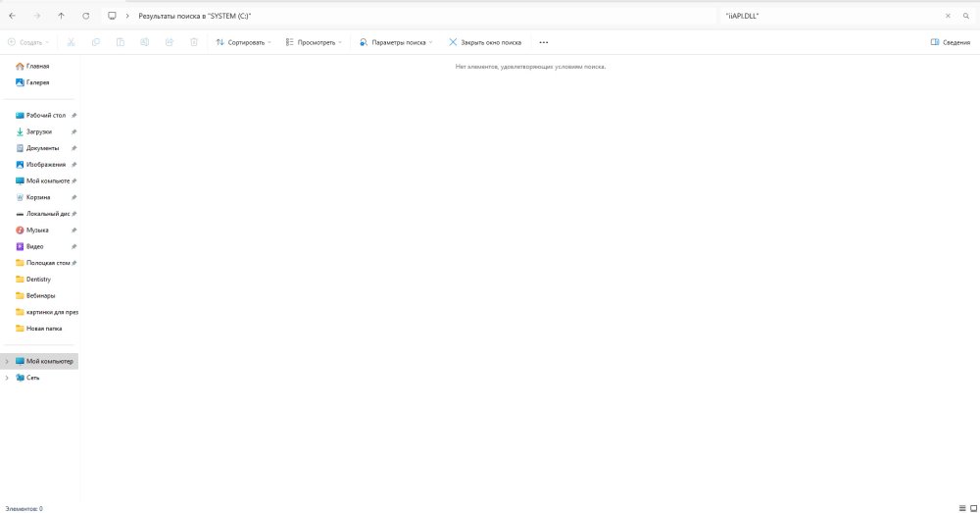
Task: Click the magnifier search icon
Action: click(965, 16)
